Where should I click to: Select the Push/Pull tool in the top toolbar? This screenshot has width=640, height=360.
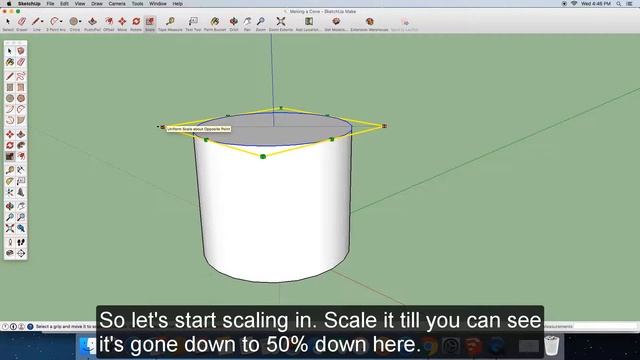tap(93, 23)
